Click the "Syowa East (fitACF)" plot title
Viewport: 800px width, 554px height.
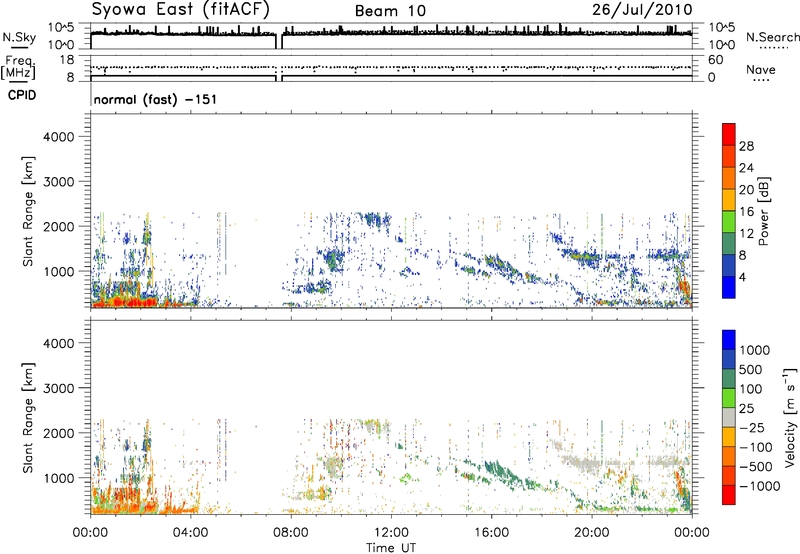(180, 9)
